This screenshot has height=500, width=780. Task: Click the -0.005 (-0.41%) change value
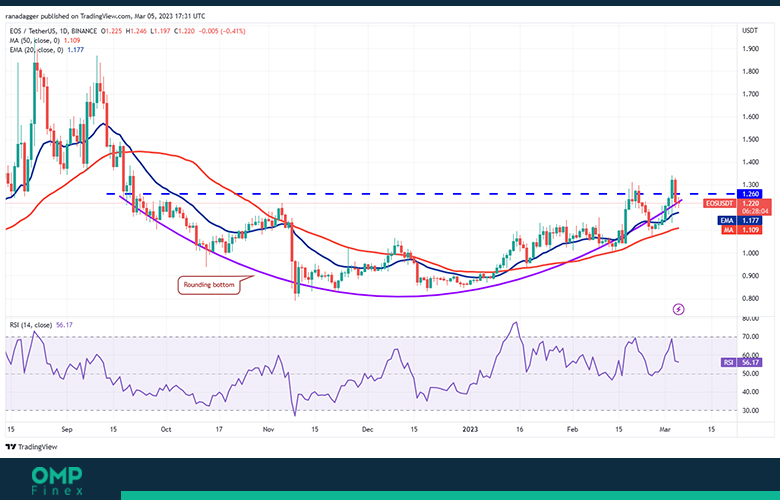(x=222, y=31)
